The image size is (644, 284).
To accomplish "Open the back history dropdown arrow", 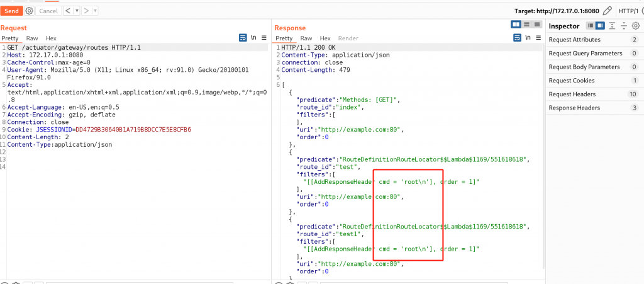I will (x=77, y=11).
